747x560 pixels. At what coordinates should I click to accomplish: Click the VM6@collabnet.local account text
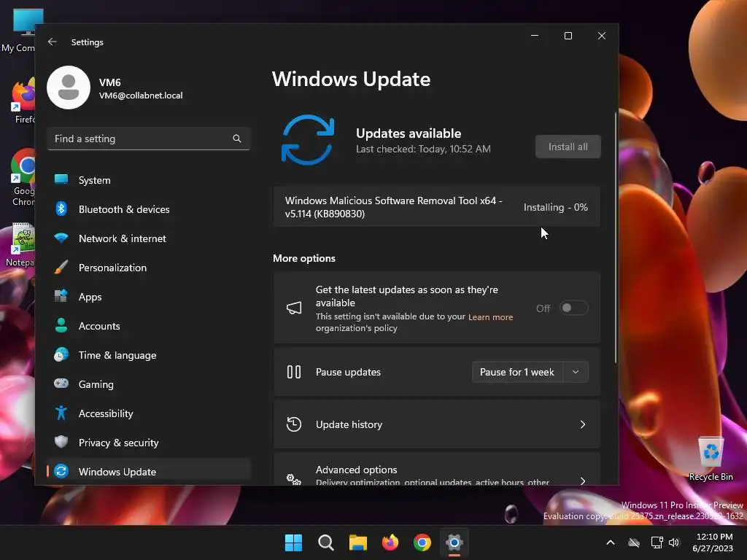(x=141, y=96)
